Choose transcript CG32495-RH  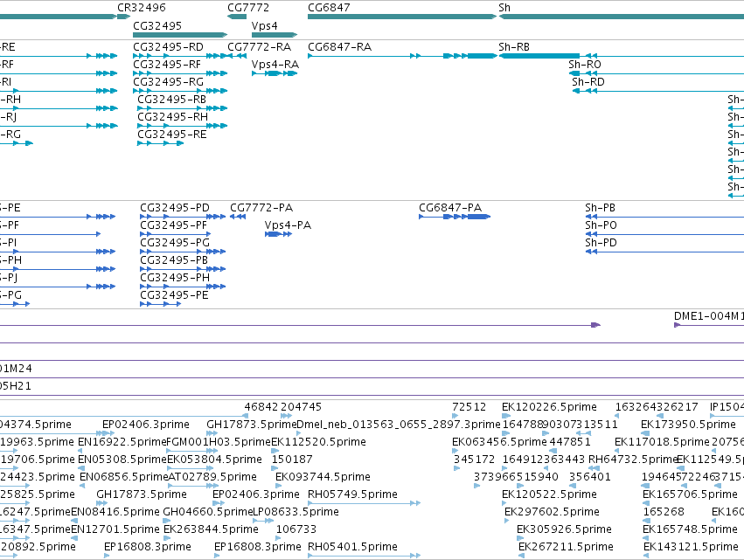173,117
